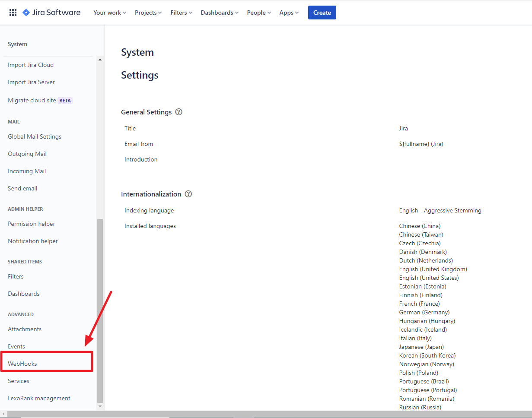Open LexoRank management page
The height and width of the screenshot is (418, 532).
39,398
